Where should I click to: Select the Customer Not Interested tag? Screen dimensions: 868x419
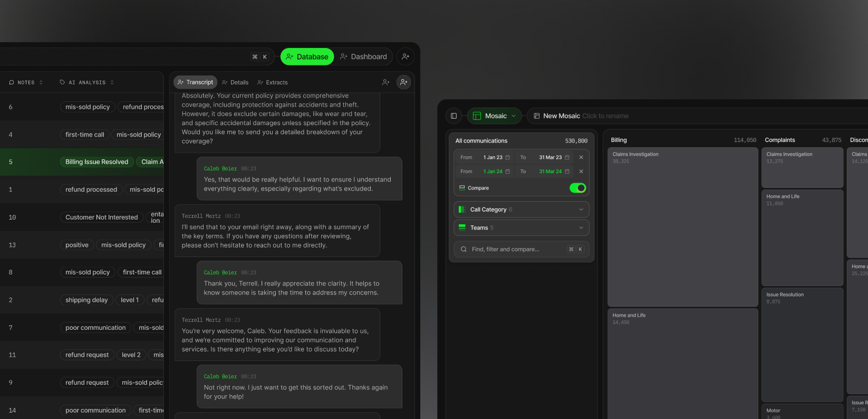coord(101,217)
